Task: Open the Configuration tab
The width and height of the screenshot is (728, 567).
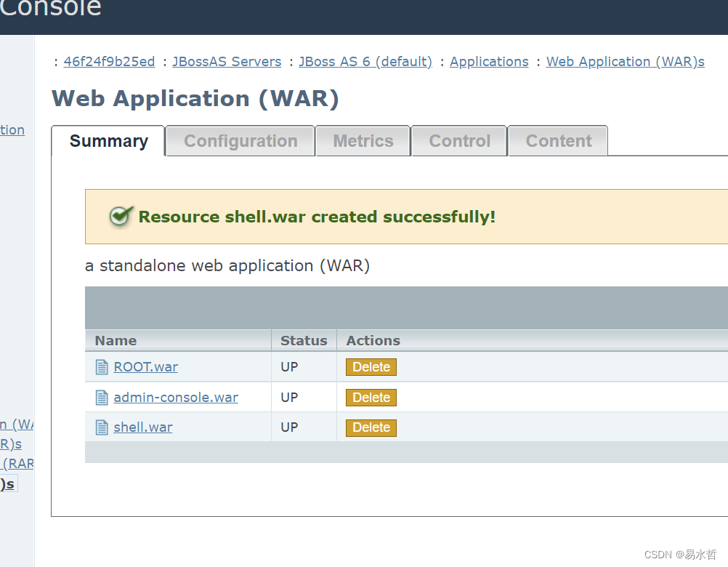Action: coord(240,141)
